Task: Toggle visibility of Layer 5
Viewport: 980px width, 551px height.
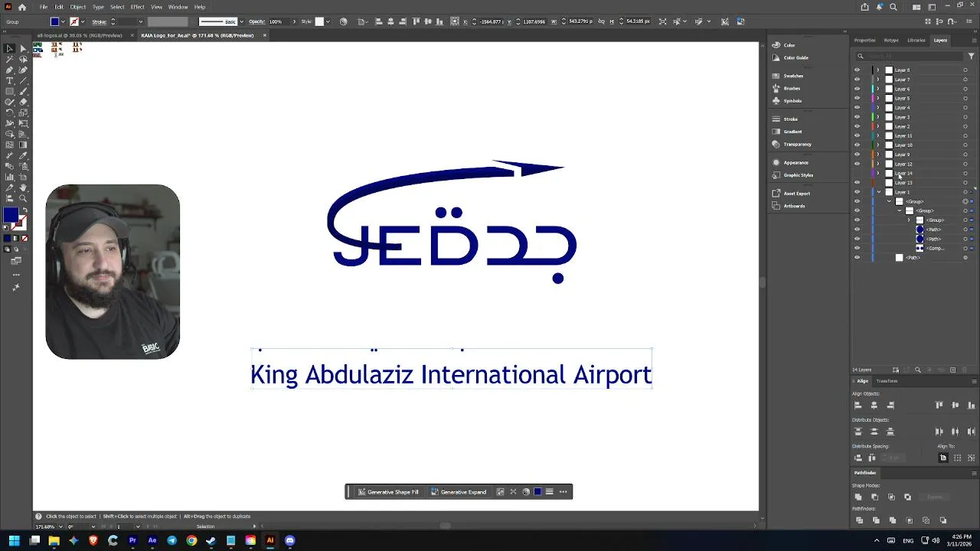Action: point(857,98)
